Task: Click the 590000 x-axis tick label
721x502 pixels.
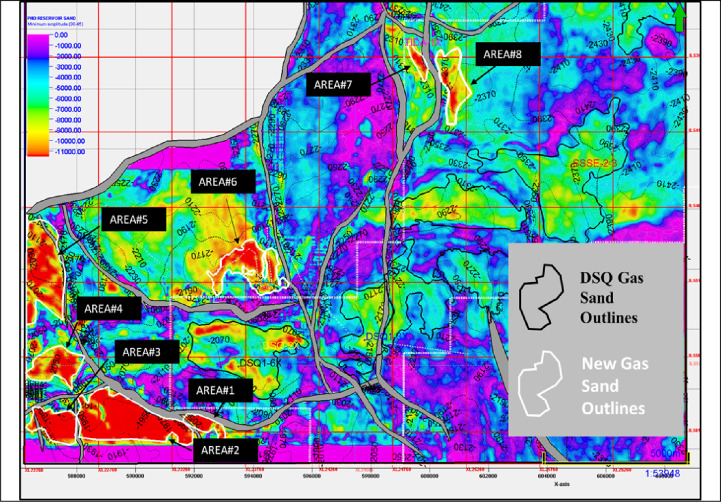Action: [x=135, y=476]
